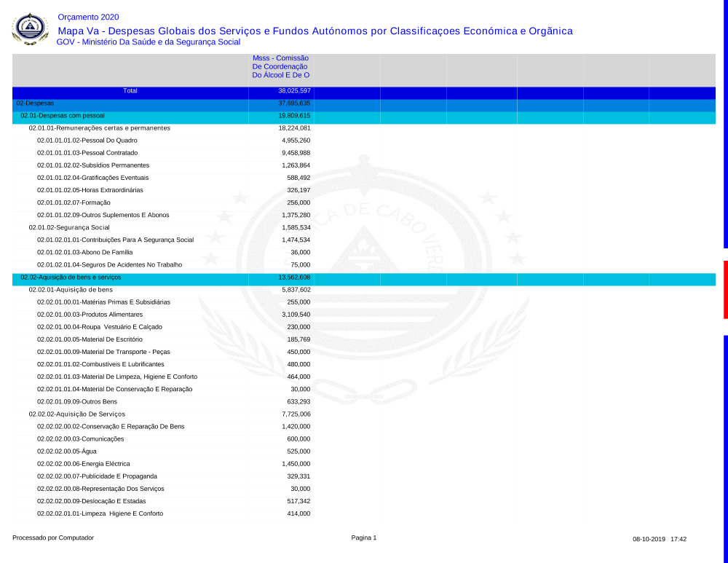Click the '02.01.02-Segurança Social' row
The height and width of the screenshot is (563, 728).
(69, 227)
